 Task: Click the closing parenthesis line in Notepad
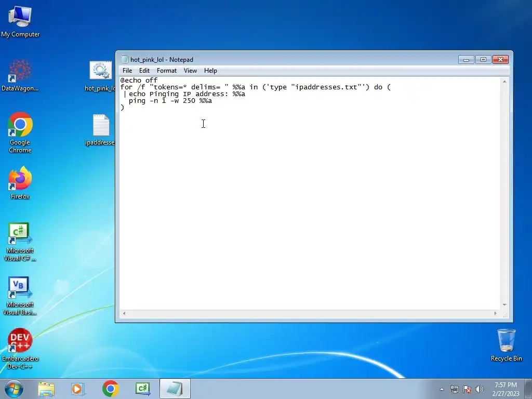[x=122, y=108]
